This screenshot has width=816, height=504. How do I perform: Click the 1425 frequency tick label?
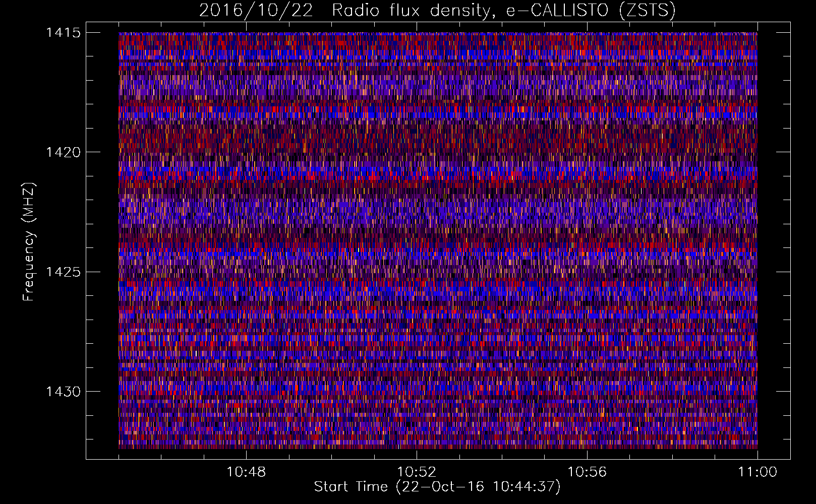63,272
